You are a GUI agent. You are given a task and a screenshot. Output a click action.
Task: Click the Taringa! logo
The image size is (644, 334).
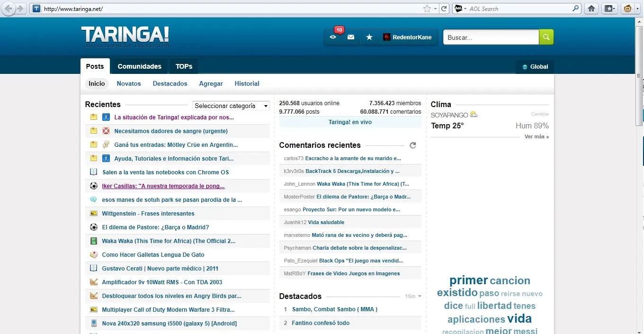[x=125, y=36]
